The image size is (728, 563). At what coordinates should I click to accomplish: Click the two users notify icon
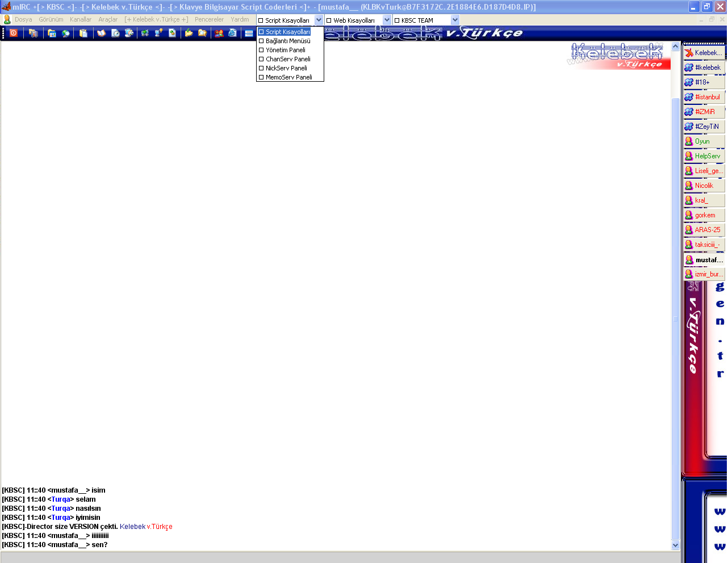point(219,33)
